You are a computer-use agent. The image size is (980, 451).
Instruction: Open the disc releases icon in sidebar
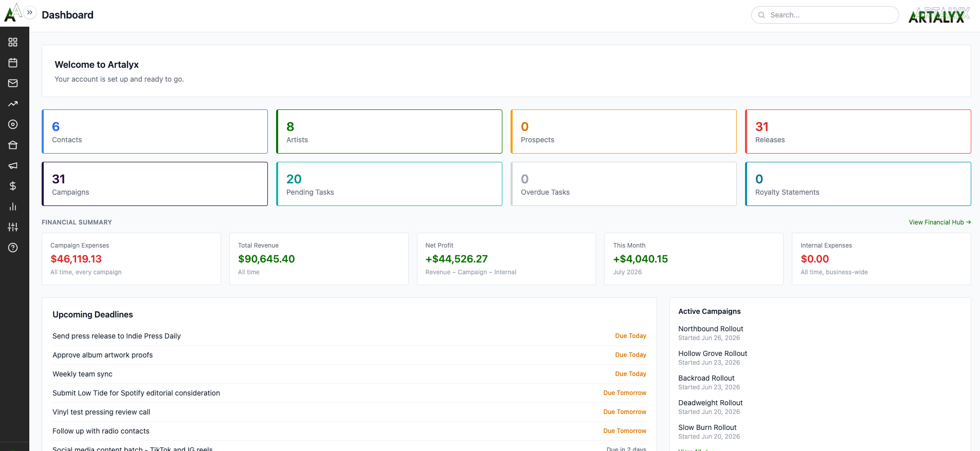13,124
